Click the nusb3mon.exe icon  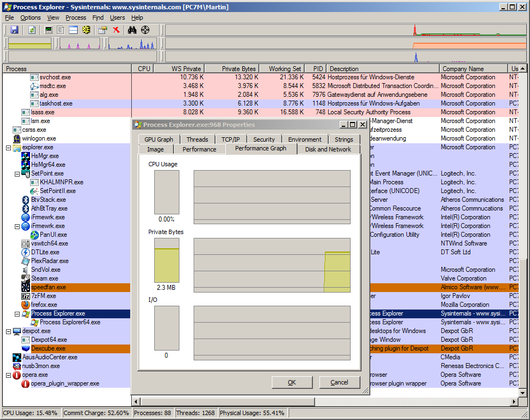[x=17, y=366]
